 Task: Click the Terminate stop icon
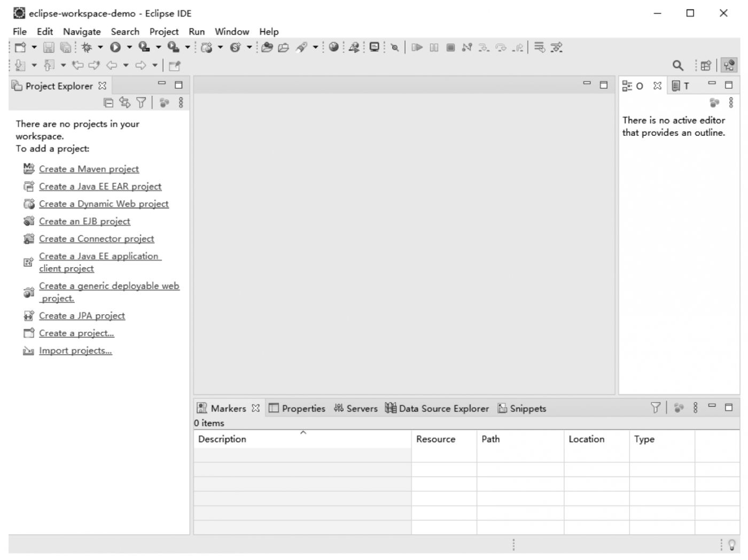point(450,48)
